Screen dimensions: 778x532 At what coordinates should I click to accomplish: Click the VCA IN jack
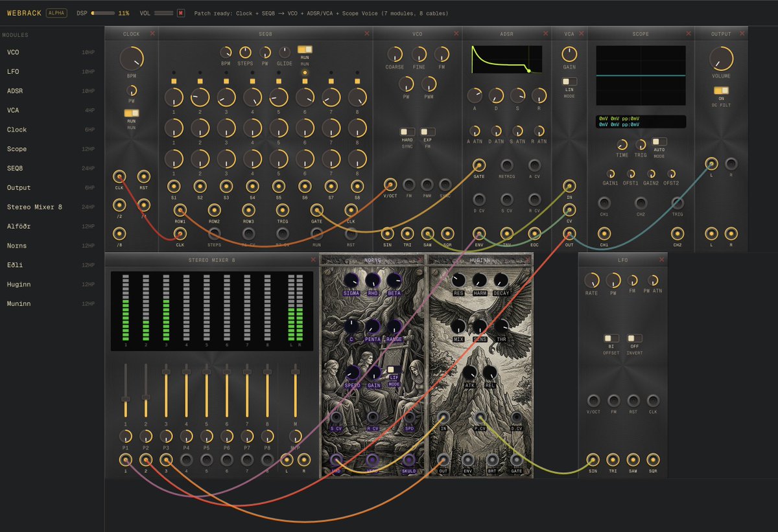[x=569, y=186]
